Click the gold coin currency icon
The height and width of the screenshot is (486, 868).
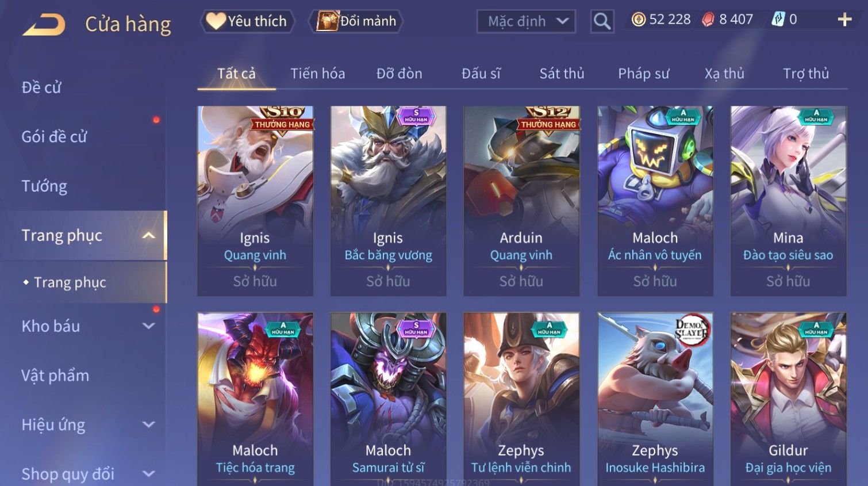pos(638,20)
